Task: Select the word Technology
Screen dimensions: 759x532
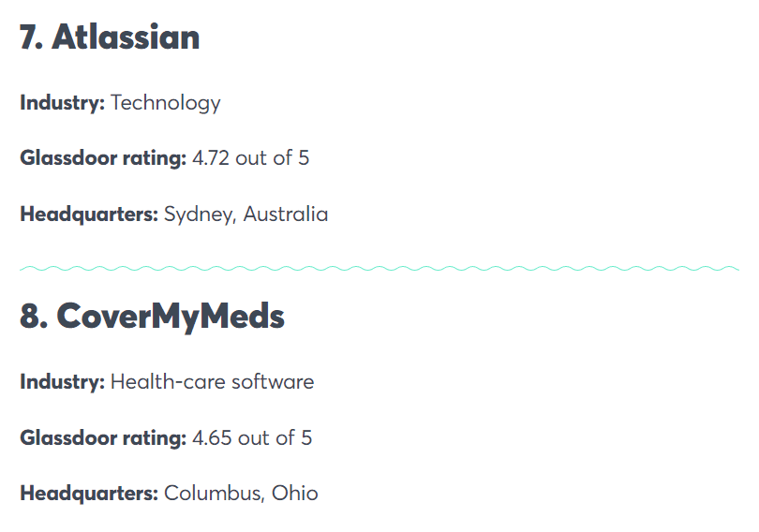Action: click(166, 103)
